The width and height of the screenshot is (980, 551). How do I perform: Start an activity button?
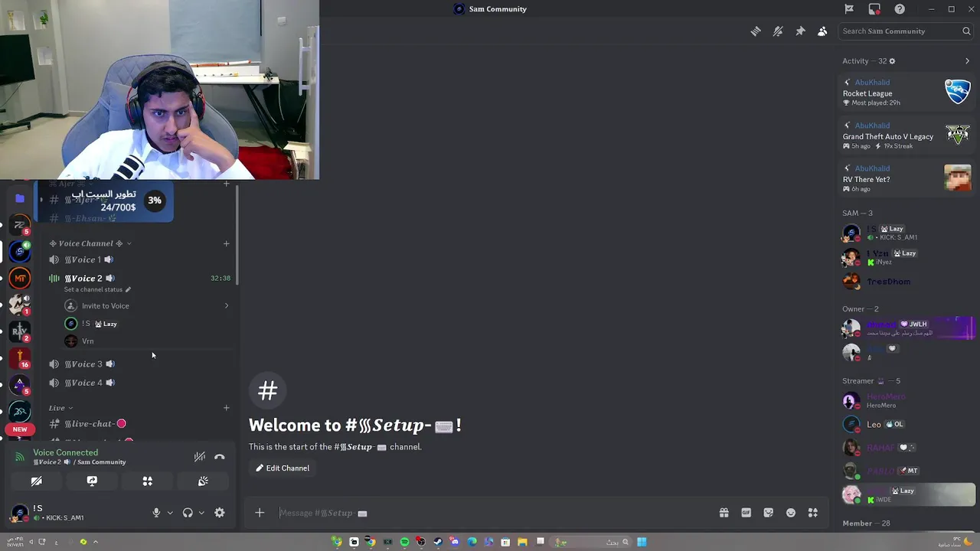(148, 481)
